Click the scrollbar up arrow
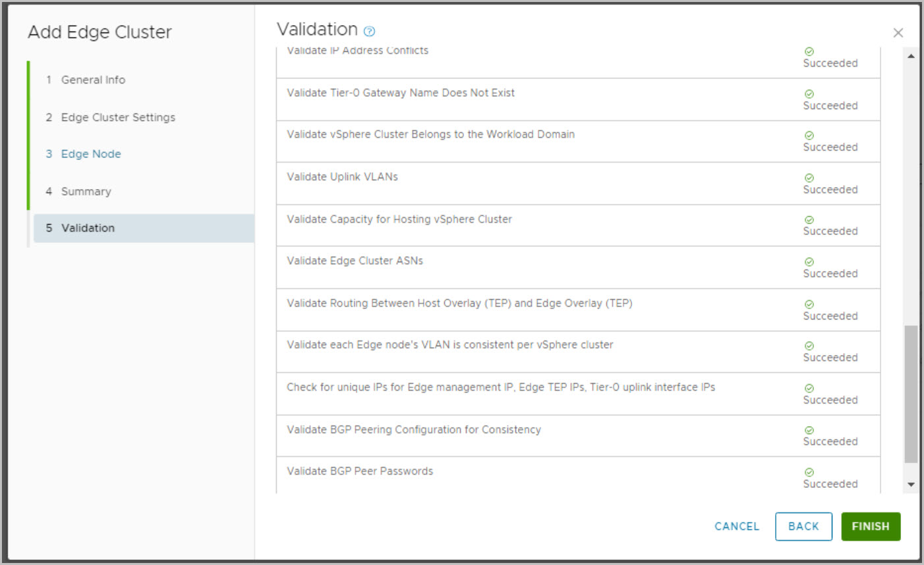Image resolution: width=924 pixels, height=565 pixels. 911,57
